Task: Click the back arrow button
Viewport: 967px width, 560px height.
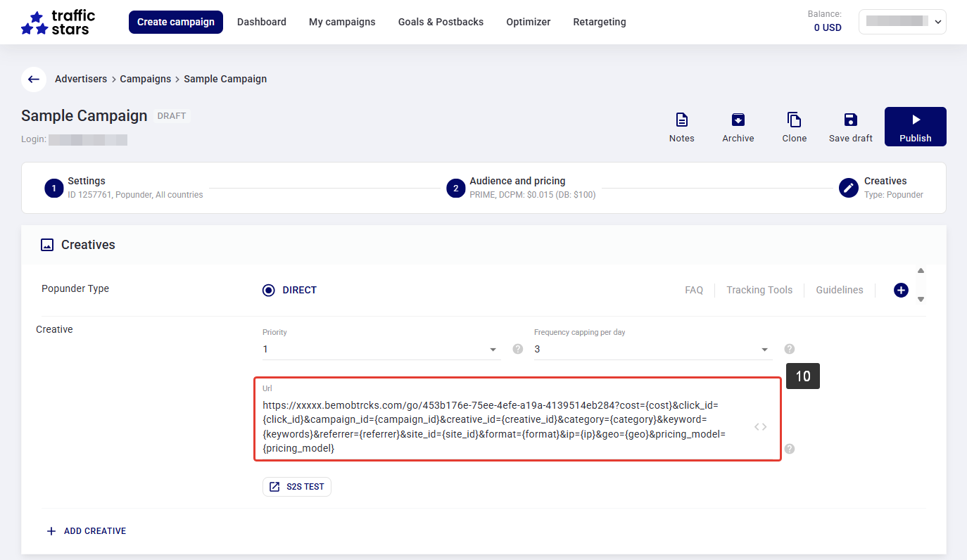Action: (x=34, y=79)
